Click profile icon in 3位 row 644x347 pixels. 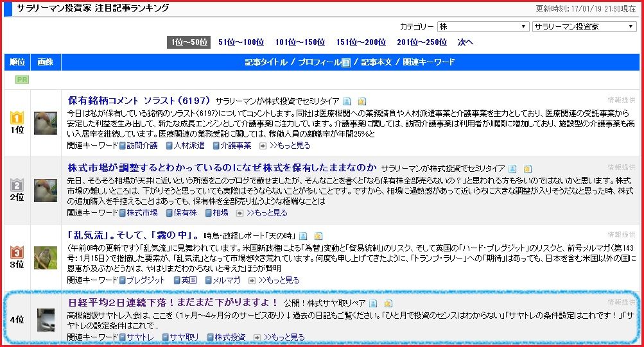(x=302, y=236)
